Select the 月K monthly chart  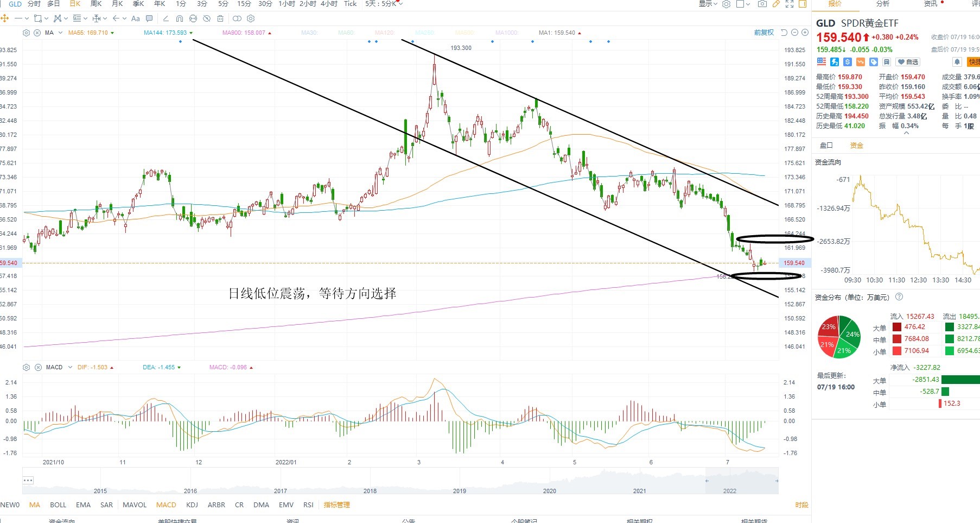[117, 4]
